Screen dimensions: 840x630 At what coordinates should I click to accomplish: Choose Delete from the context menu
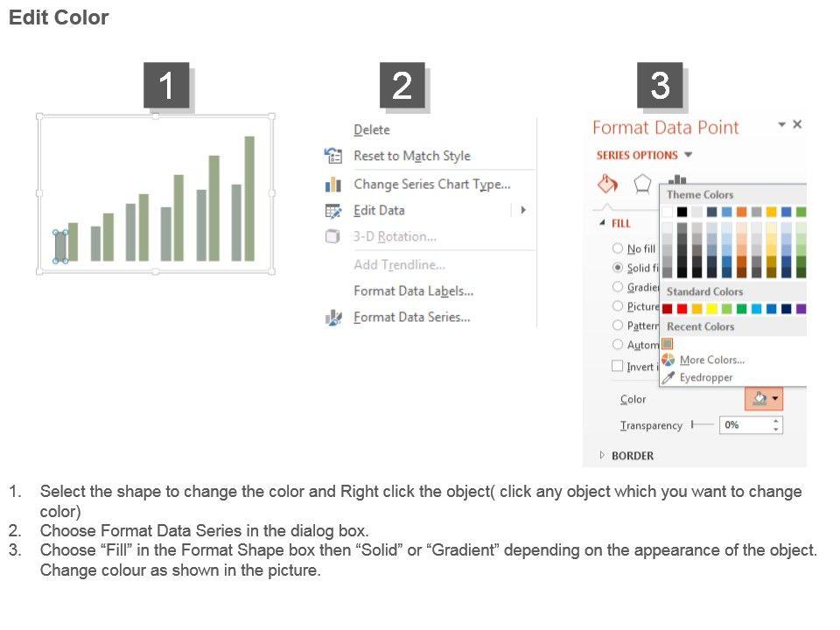[372, 129]
